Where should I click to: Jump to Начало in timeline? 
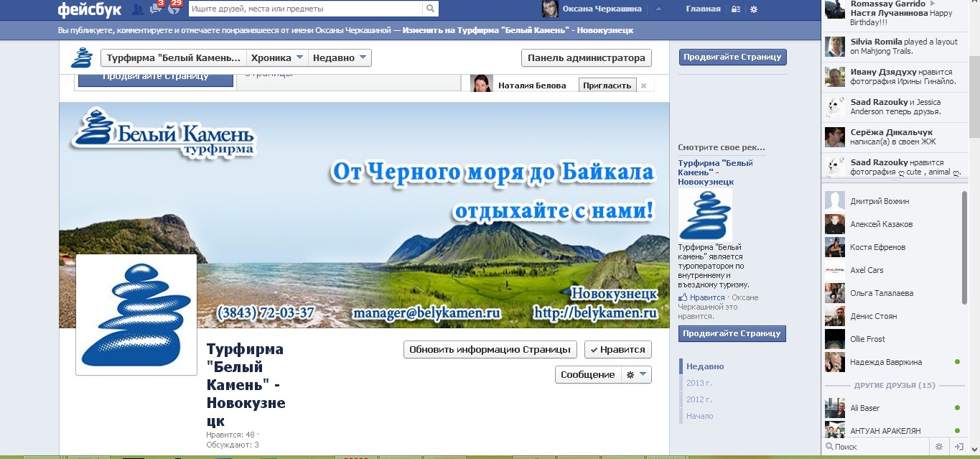(x=699, y=416)
